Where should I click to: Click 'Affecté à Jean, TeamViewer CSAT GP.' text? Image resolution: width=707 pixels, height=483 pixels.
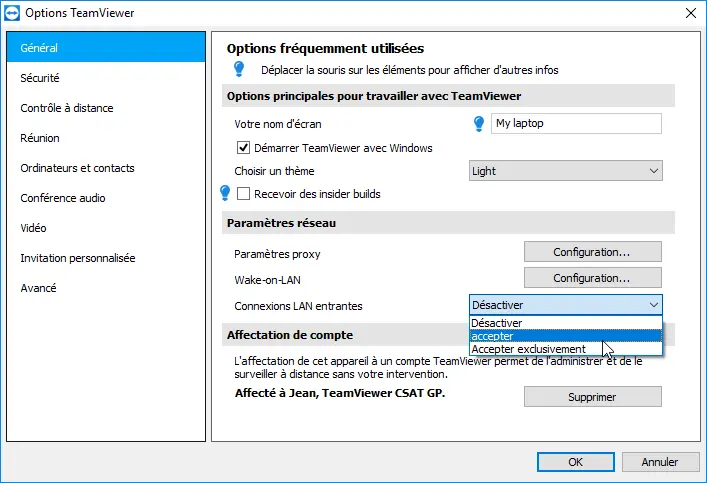click(340, 393)
